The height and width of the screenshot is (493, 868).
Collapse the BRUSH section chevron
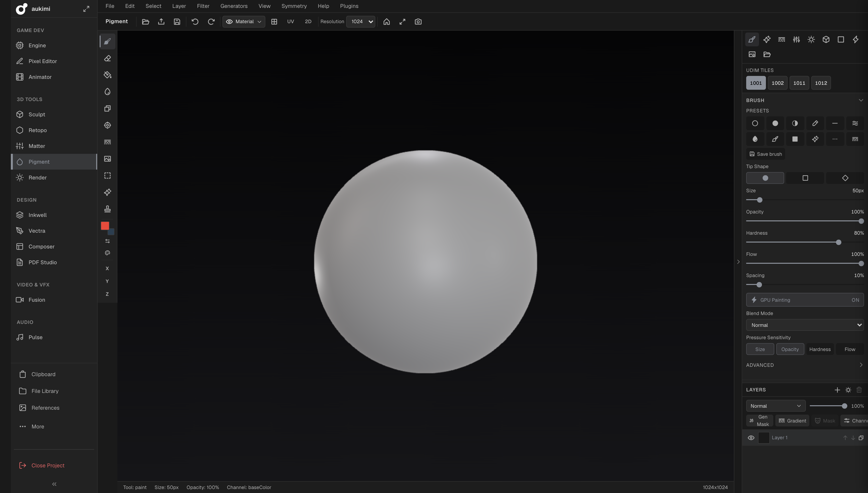pos(861,100)
